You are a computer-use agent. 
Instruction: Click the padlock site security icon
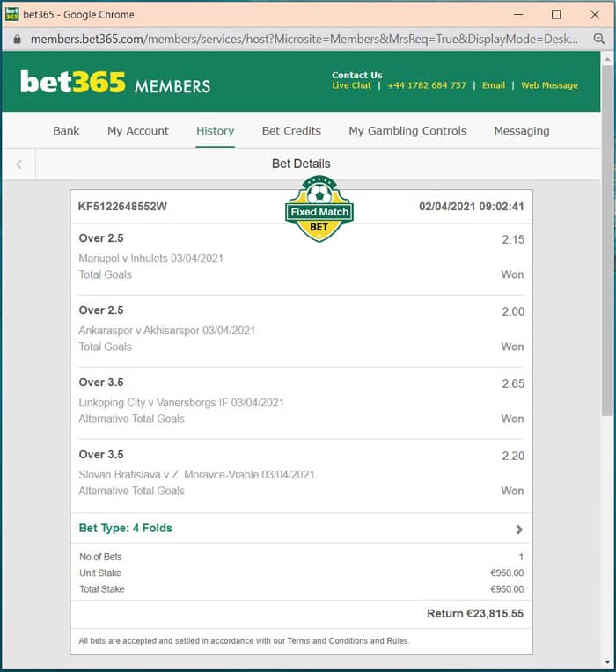(x=17, y=39)
